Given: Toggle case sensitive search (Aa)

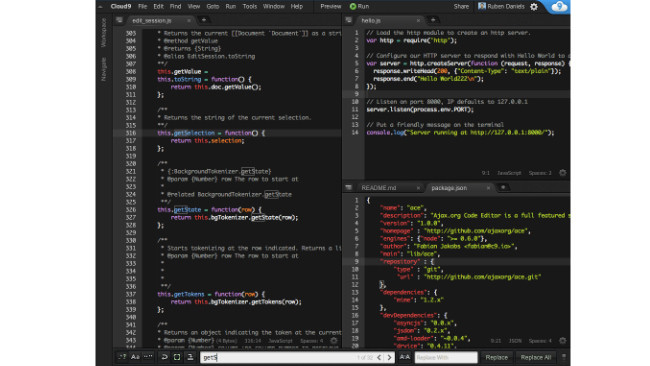Looking at the screenshot, I should point(135,357).
